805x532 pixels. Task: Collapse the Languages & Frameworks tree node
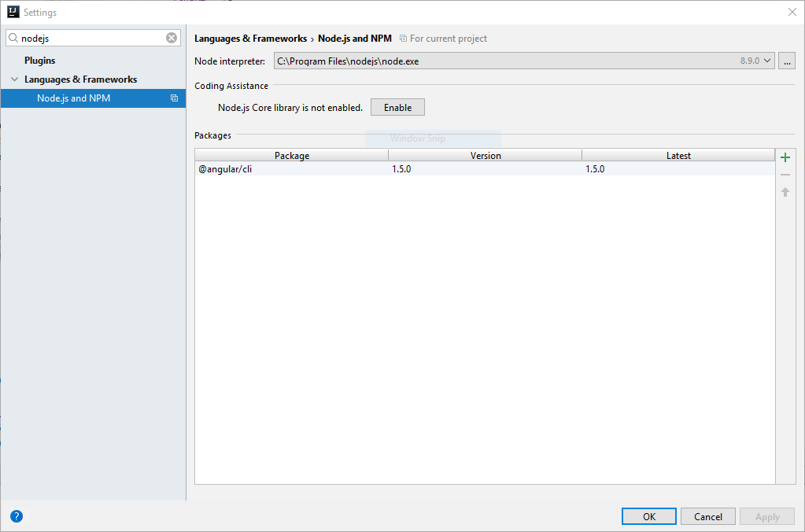coord(14,79)
